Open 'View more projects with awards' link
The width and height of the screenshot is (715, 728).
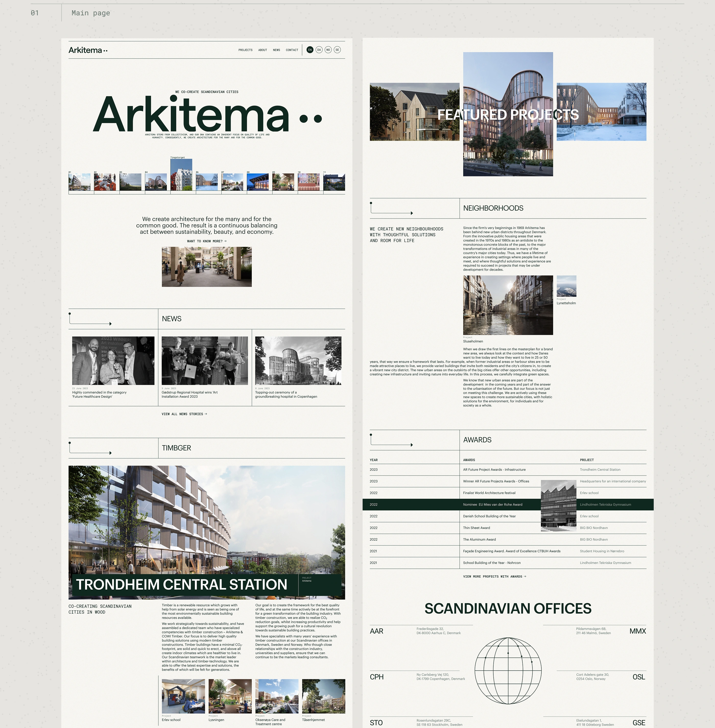tap(494, 576)
